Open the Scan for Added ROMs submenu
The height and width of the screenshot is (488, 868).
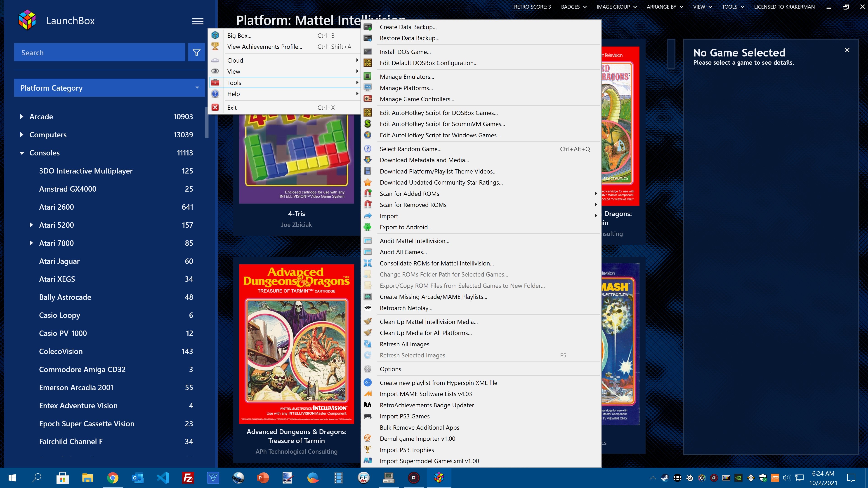481,194
